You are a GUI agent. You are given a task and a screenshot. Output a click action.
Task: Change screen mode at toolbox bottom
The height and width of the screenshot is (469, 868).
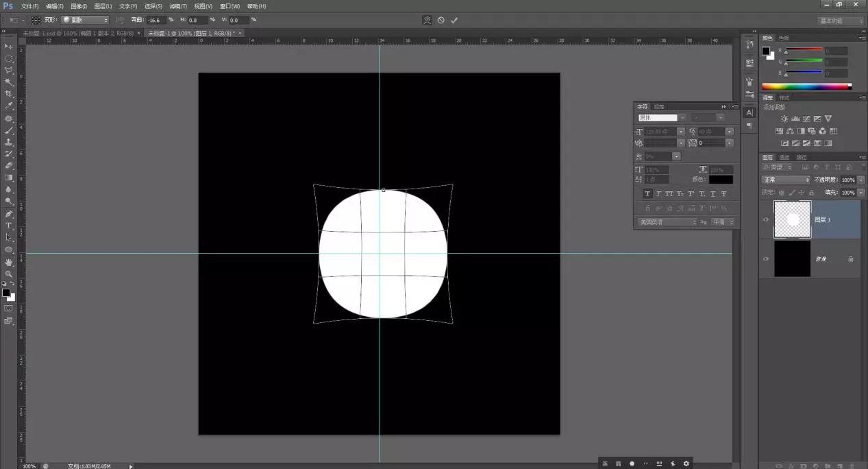[9, 320]
